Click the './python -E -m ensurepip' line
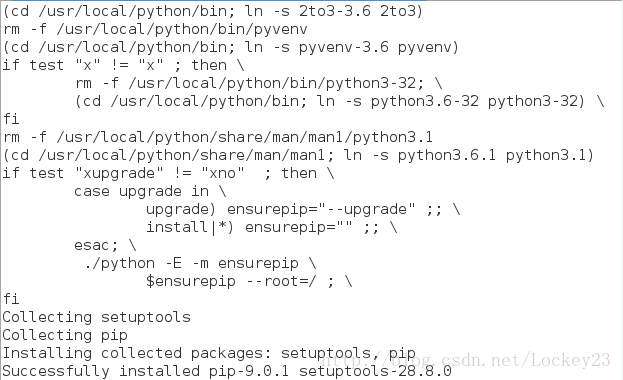The width and height of the screenshot is (623, 380). [200, 263]
